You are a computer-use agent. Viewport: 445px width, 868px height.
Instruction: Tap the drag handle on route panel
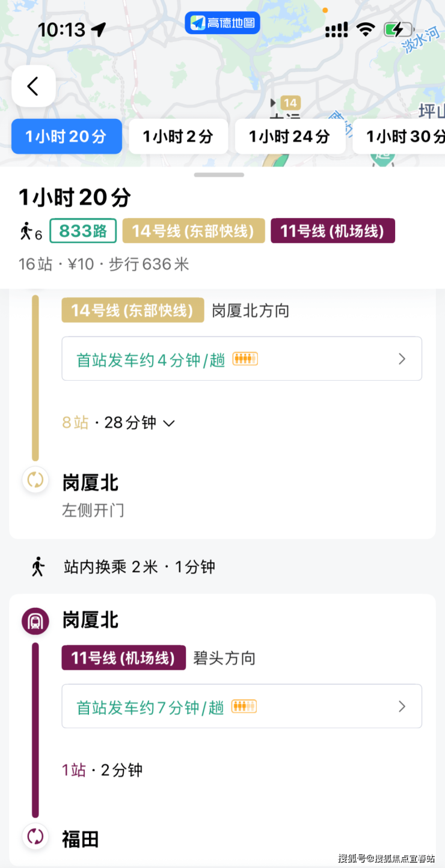219,175
